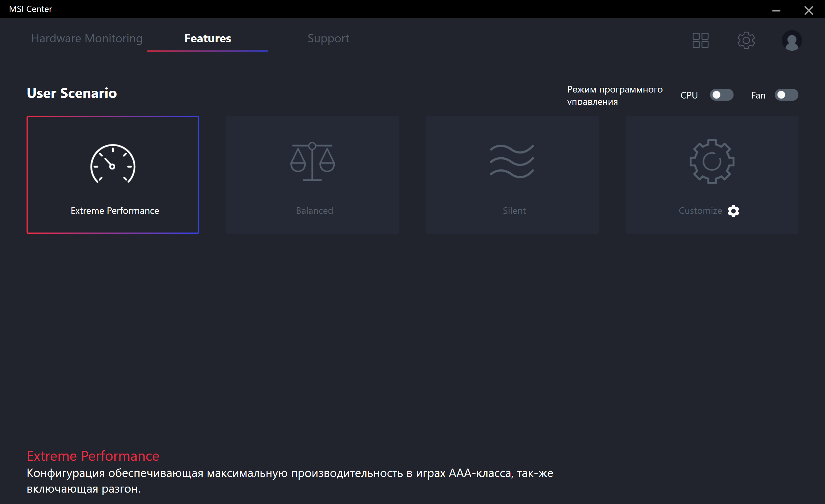The width and height of the screenshot is (825, 504).
Task: Click the red Extreme Performance description heading
Action: [x=93, y=456]
